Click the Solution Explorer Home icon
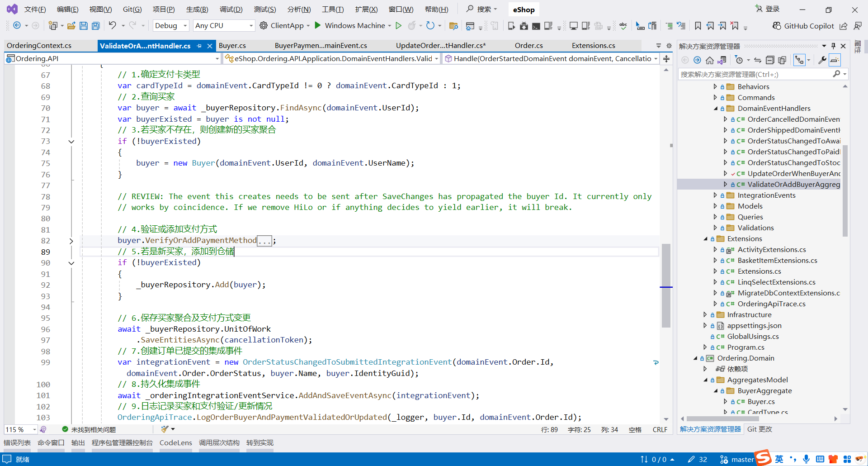 coord(710,60)
